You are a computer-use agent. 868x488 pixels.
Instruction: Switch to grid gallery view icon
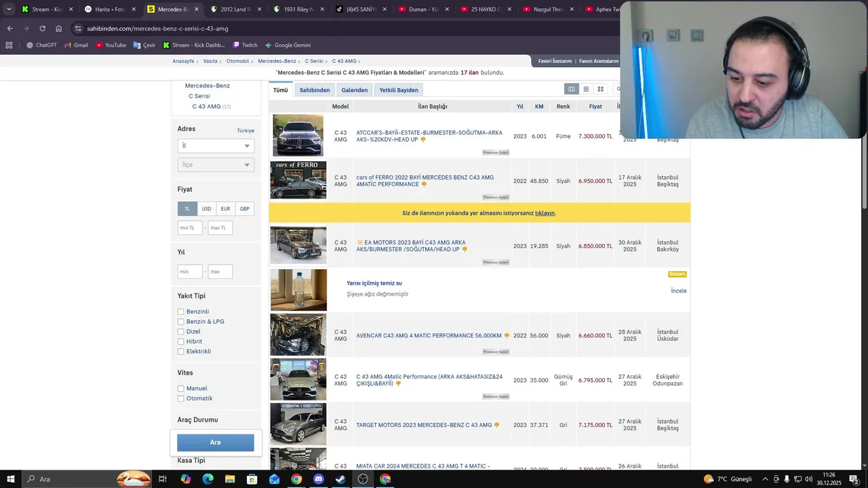[600, 89]
